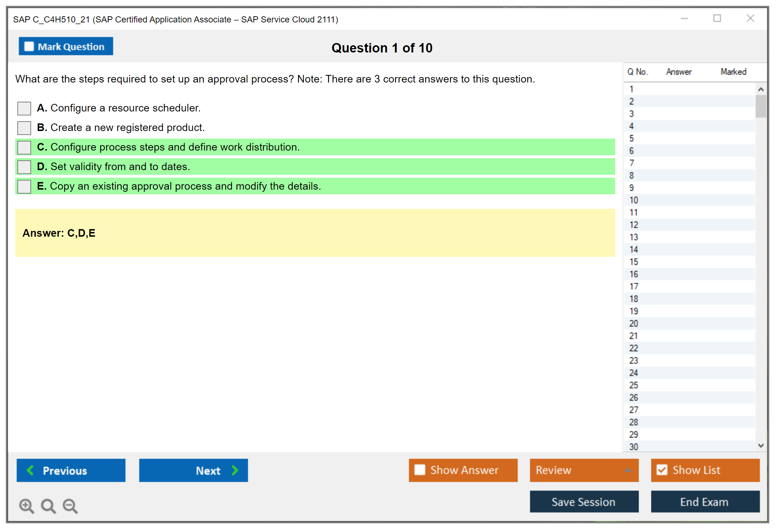Close the exam window

click(x=750, y=18)
